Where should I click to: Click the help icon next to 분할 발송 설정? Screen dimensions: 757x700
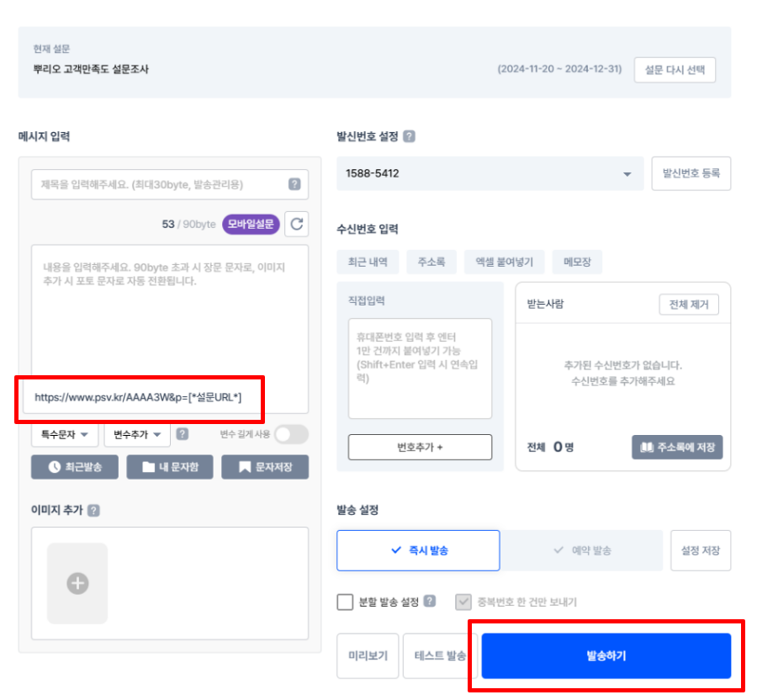[429, 601]
